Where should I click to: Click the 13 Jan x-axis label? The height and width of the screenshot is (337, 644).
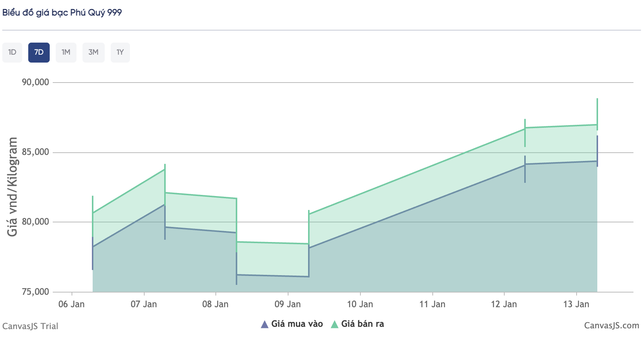click(576, 304)
